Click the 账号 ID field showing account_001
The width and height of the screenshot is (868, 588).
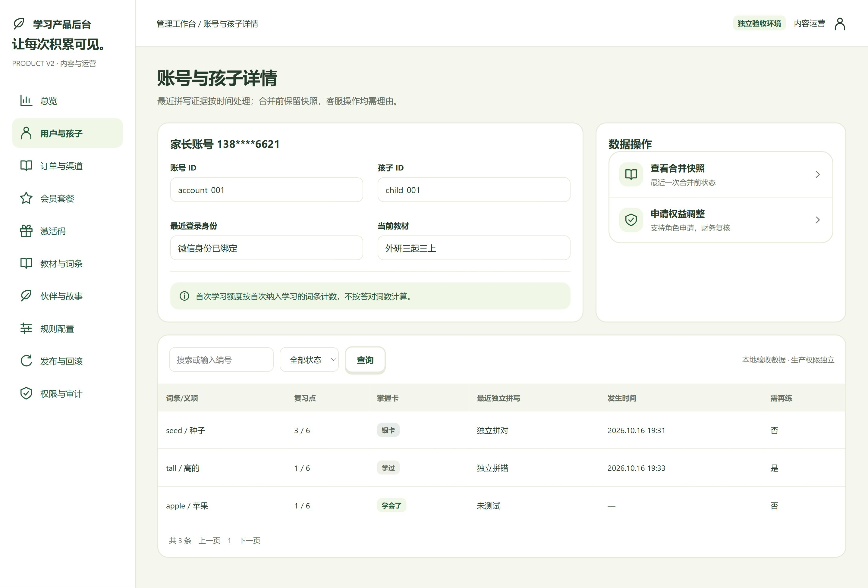tap(266, 190)
